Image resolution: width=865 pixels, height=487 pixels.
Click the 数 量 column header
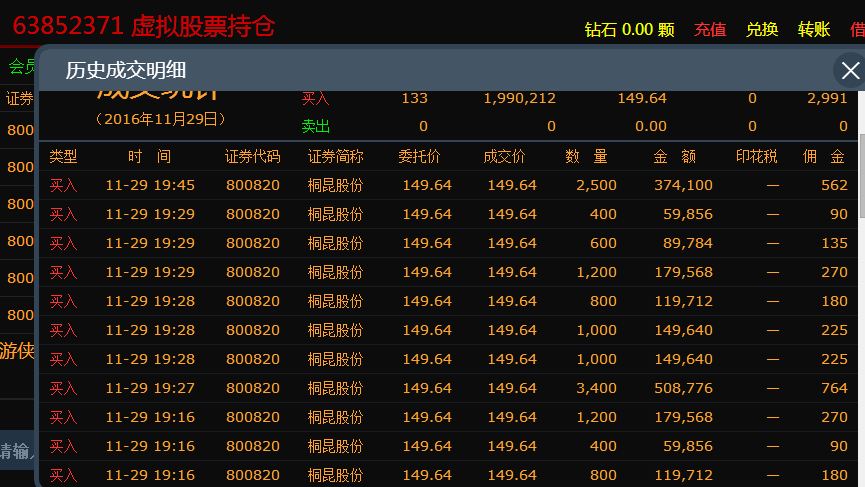(x=586, y=157)
